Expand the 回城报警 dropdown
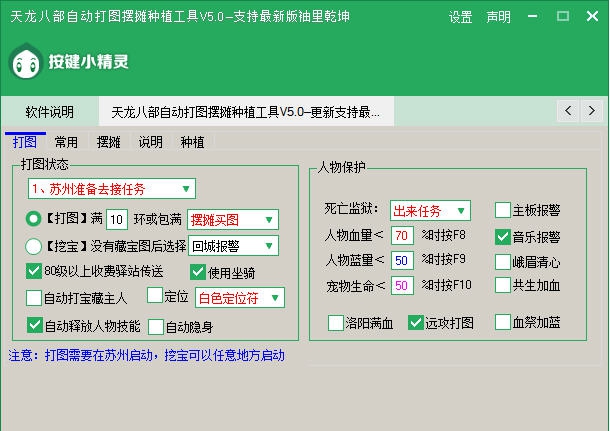610x431 pixels. 233,246
